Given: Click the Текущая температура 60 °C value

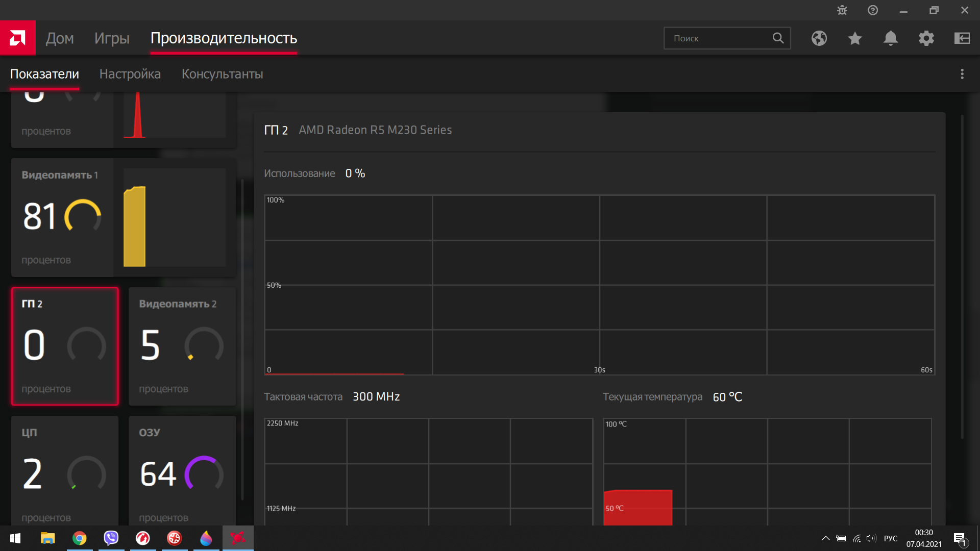Looking at the screenshot, I should pyautogui.click(x=727, y=397).
